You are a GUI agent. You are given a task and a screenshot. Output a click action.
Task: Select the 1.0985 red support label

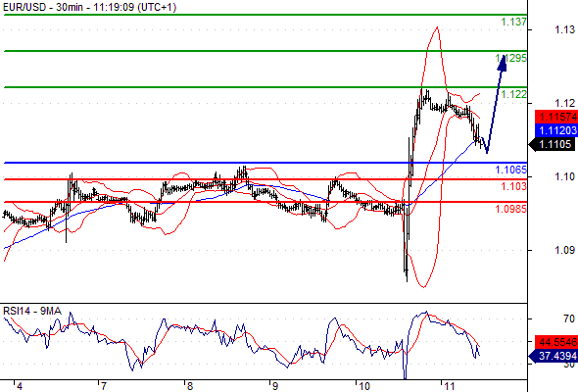511,209
